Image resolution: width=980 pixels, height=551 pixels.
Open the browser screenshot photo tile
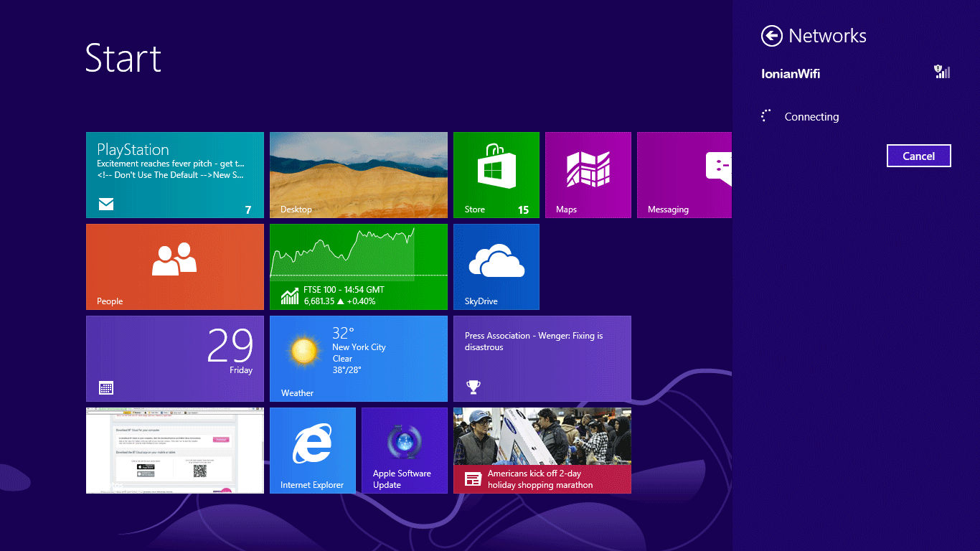pos(175,451)
